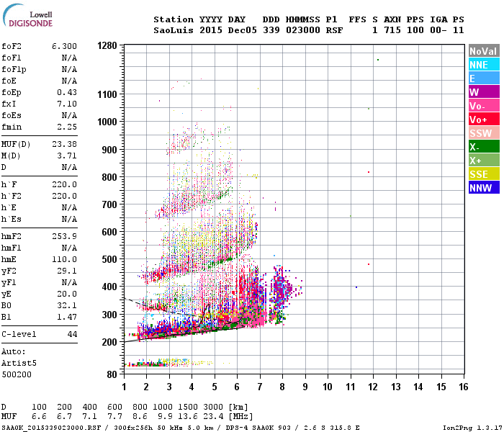Click the D distance 3000 in table
Viewport: 504px width, 432px height.
[x=213, y=407]
